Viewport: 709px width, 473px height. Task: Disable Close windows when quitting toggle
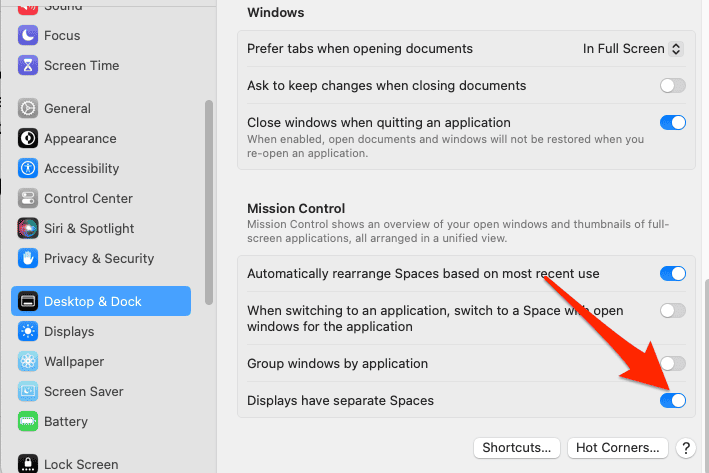pos(673,123)
